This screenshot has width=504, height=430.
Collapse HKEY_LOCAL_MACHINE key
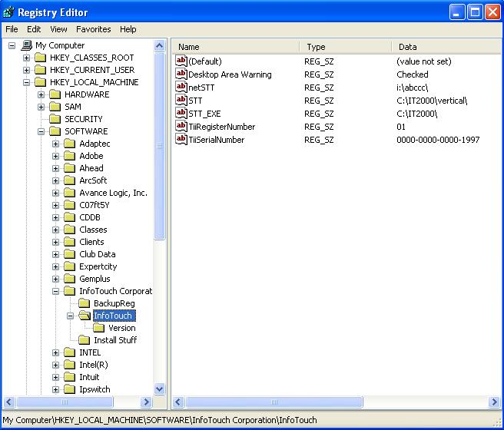[x=26, y=82]
